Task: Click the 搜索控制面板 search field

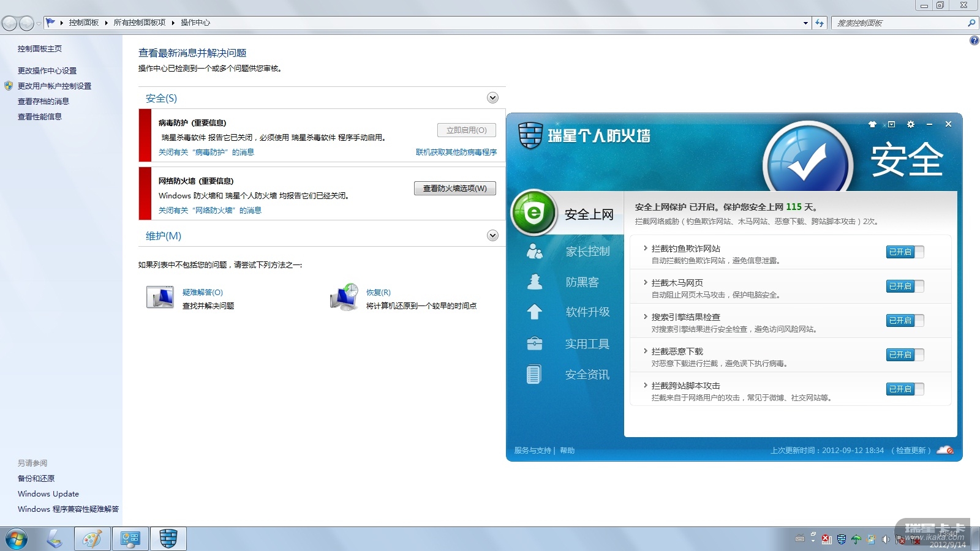Action: (x=899, y=23)
